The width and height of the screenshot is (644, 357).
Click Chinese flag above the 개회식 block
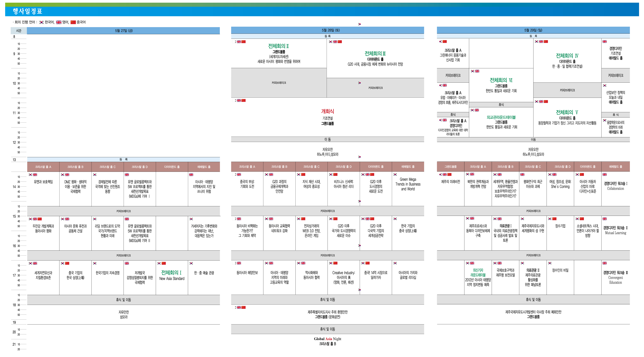[x=244, y=100]
